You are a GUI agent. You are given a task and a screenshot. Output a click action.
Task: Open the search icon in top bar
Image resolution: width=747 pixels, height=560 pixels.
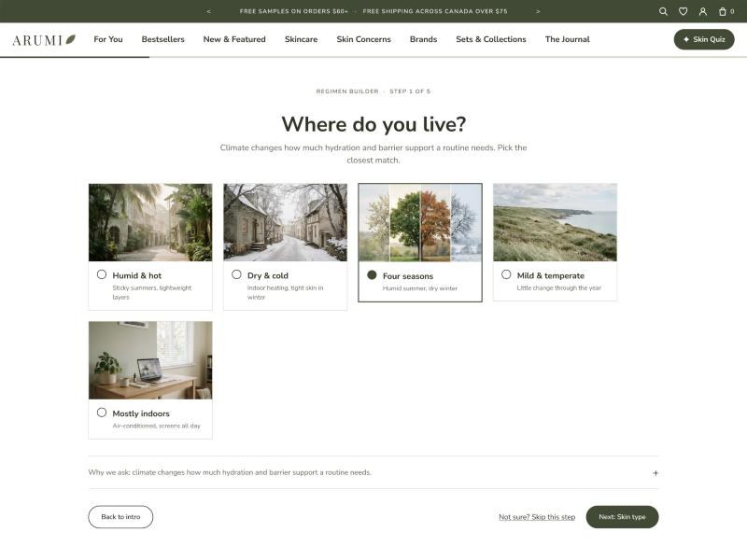coord(663,11)
